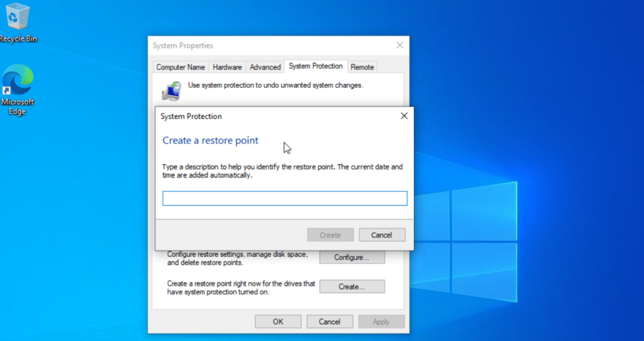Cancel the Create a restore point dialog
This screenshot has width=644, height=341.
pos(382,235)
